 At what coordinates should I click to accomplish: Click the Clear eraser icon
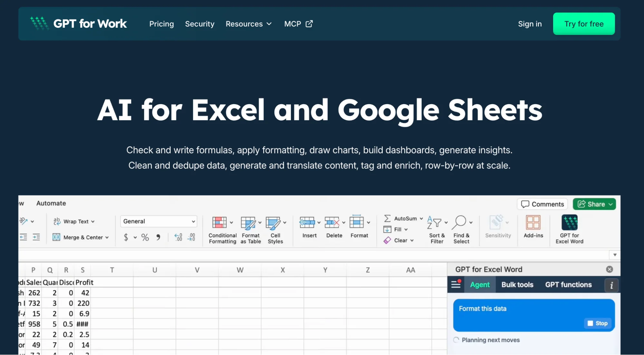pos(387,241)
